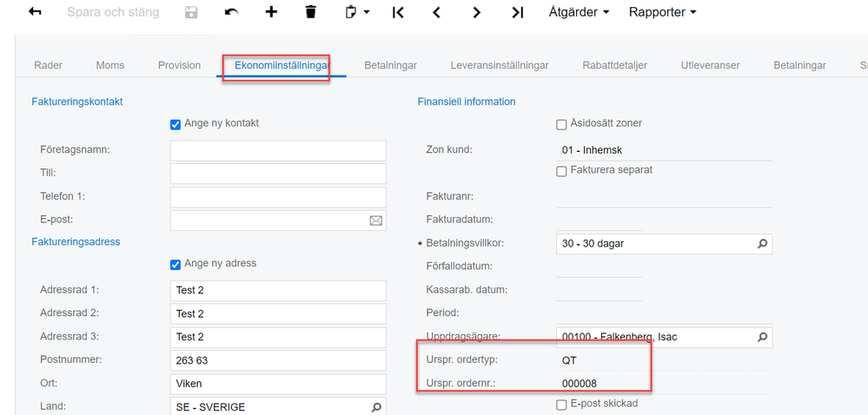Open the Rabattdetaljer tab

pyautogui.click(x=615, y=65)
